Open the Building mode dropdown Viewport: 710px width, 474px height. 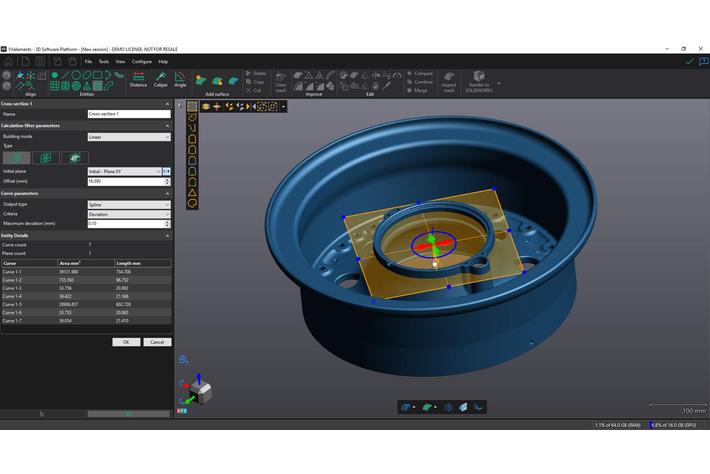(129, 136)
